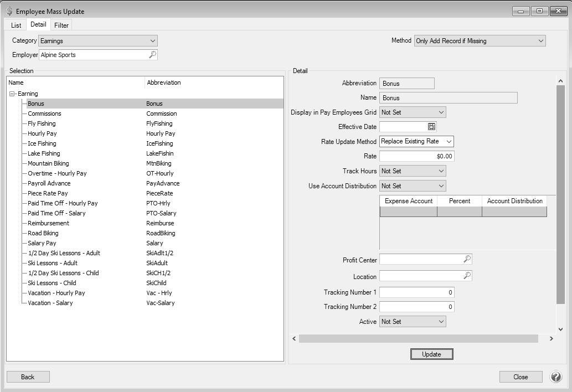Click the Abbreviation field

coord(407,83)
